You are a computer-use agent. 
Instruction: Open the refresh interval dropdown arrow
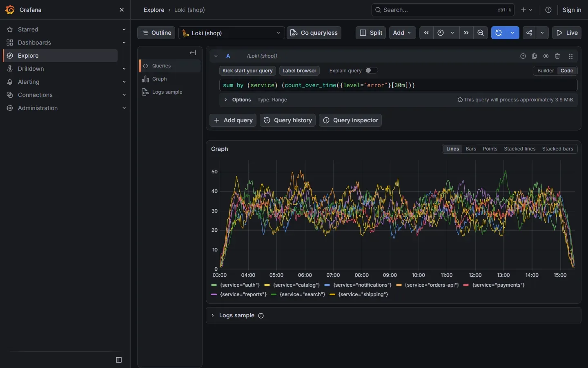[x=512, y=33]
